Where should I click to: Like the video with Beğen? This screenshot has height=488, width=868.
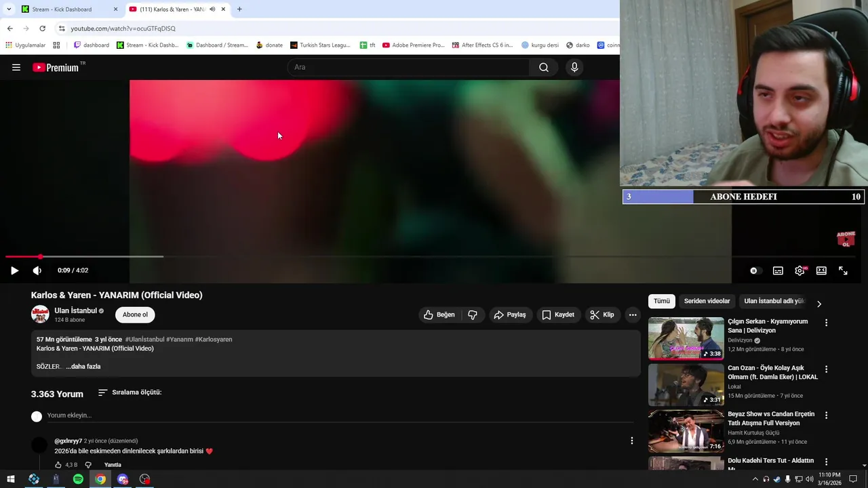click(x=439, y=314)
